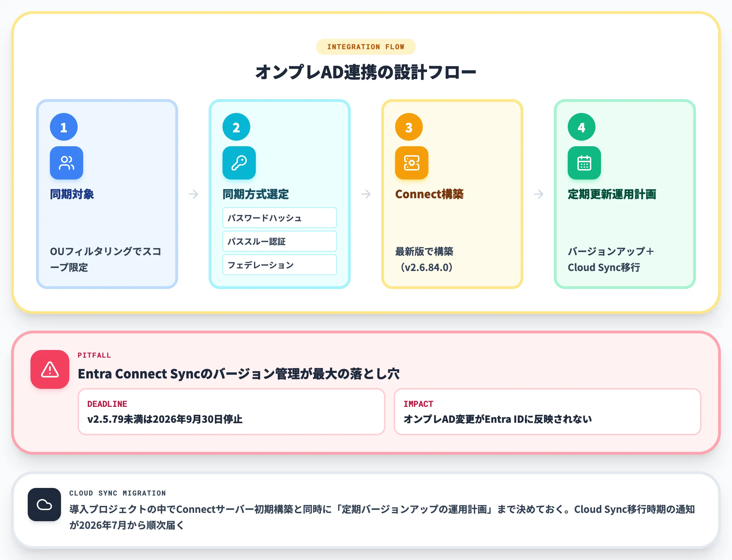Click the CLOUD SYNC MIGRATION label

(x=117, y=493)
